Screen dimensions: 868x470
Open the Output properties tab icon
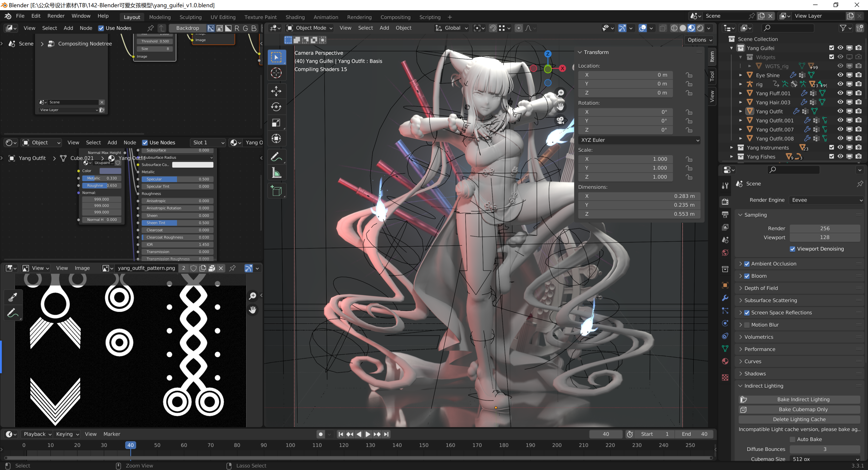(x=725, y=214)
